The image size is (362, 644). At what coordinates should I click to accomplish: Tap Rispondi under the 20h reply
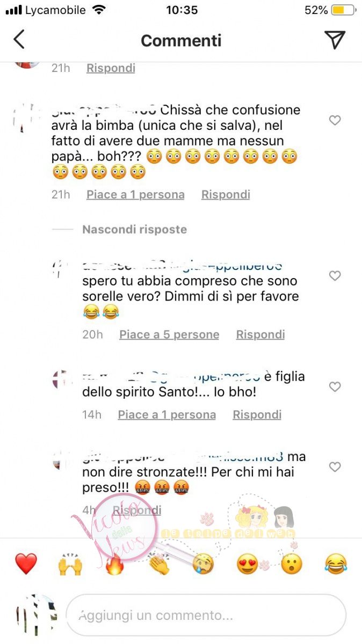click(260, 334)
